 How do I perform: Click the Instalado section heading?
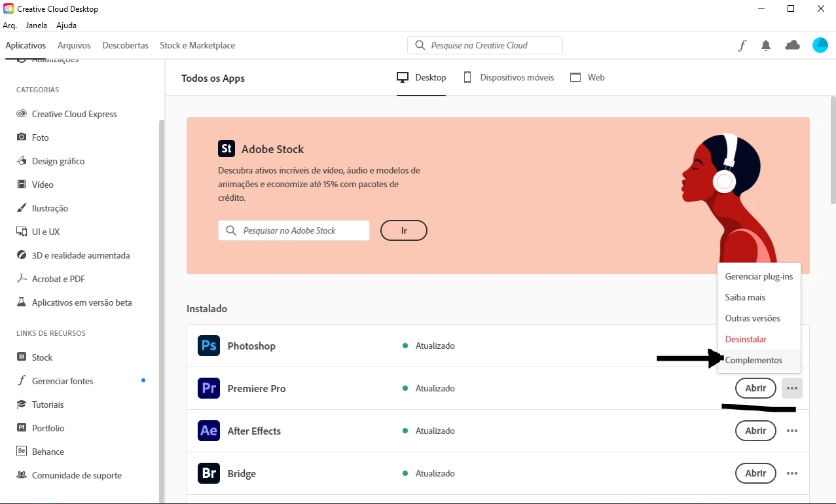click(207, 308)
